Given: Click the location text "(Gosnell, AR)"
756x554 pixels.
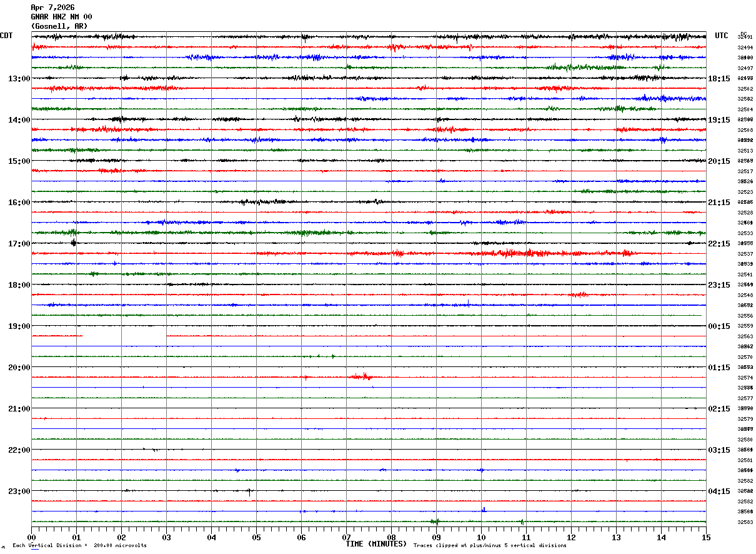Looking at the screenshot, I should tap(59, 26).
